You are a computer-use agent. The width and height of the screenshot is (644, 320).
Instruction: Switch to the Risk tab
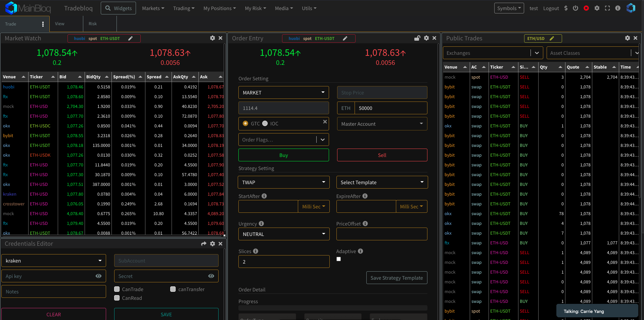tap(93, 24)
